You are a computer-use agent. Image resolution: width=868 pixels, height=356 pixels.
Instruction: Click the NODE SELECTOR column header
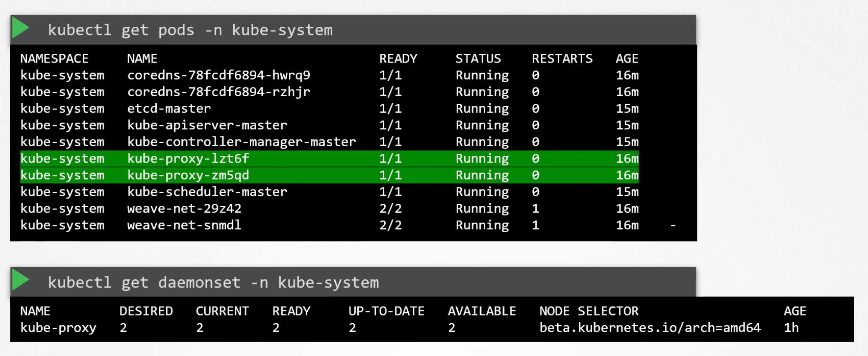point(589,311)
